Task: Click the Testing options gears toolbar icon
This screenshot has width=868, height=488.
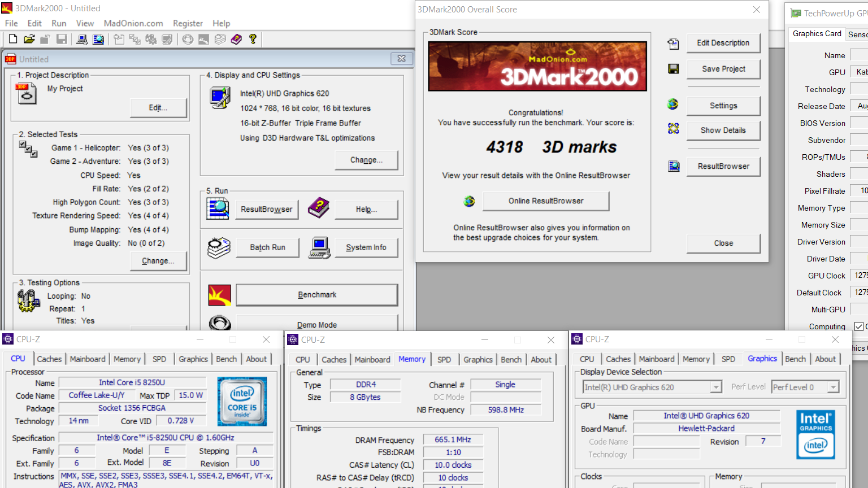Action: (151, 39)
